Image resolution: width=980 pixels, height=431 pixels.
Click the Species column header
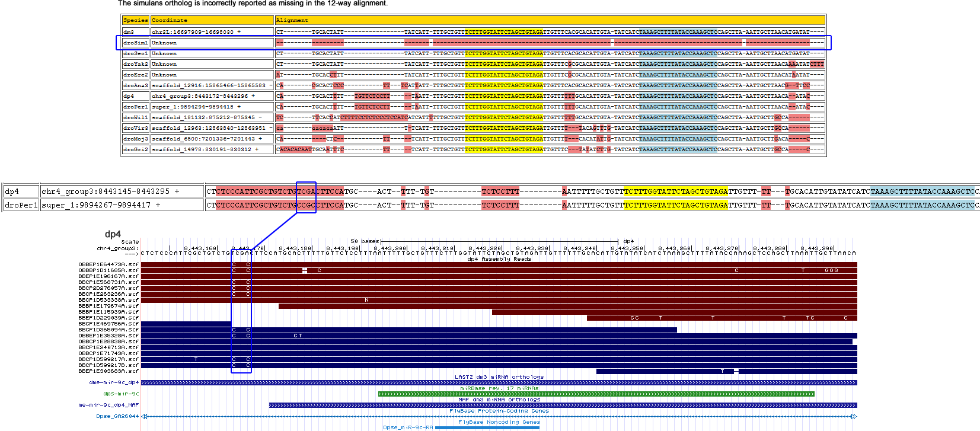click(x=135, y=20)
